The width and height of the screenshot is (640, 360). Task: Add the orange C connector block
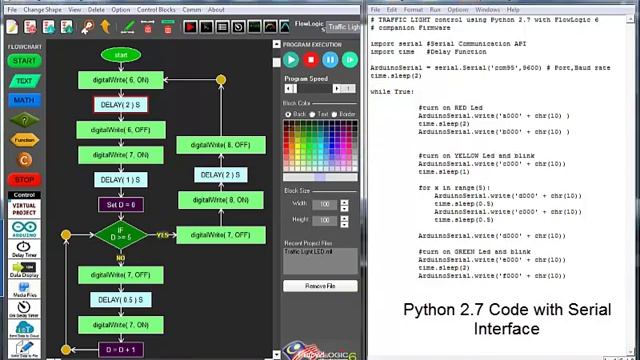pyautogui.click(x=24, y=160)
